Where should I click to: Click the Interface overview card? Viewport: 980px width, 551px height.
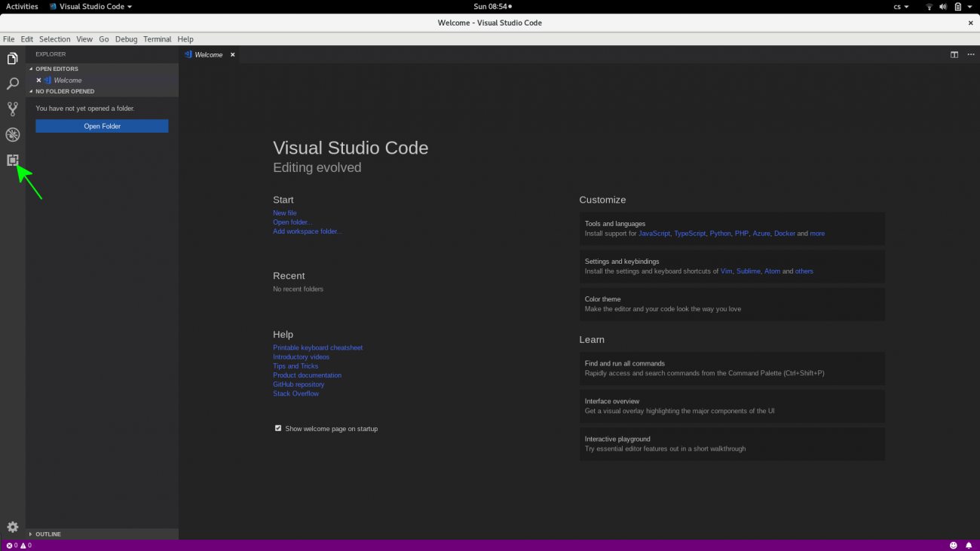732,406
